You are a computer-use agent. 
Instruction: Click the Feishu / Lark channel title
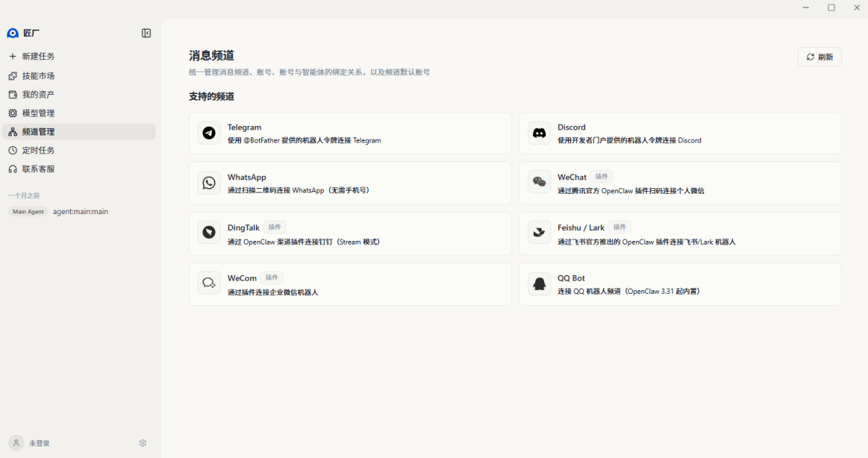[x=581, y=227]
